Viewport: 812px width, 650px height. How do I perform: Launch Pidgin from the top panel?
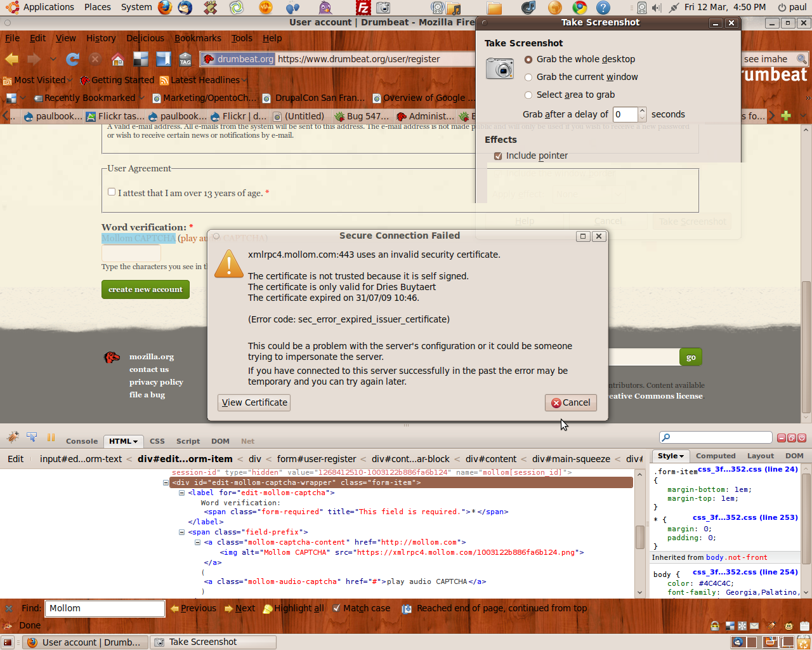coord(325,8)
